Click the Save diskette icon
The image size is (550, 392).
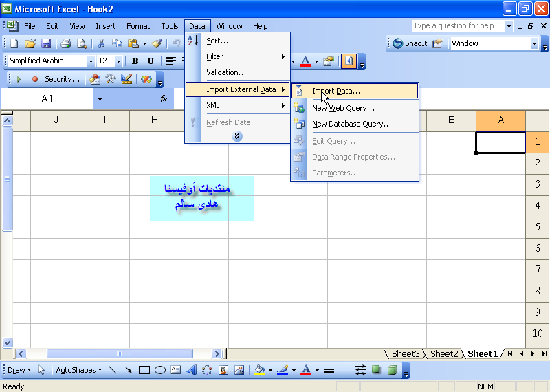pos(46,43)
